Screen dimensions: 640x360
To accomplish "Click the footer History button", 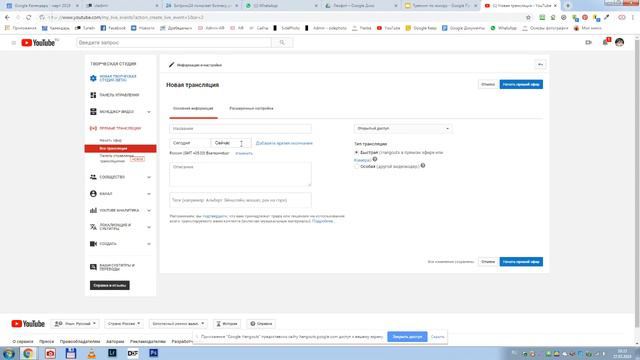I will click(x=227, y=324).
